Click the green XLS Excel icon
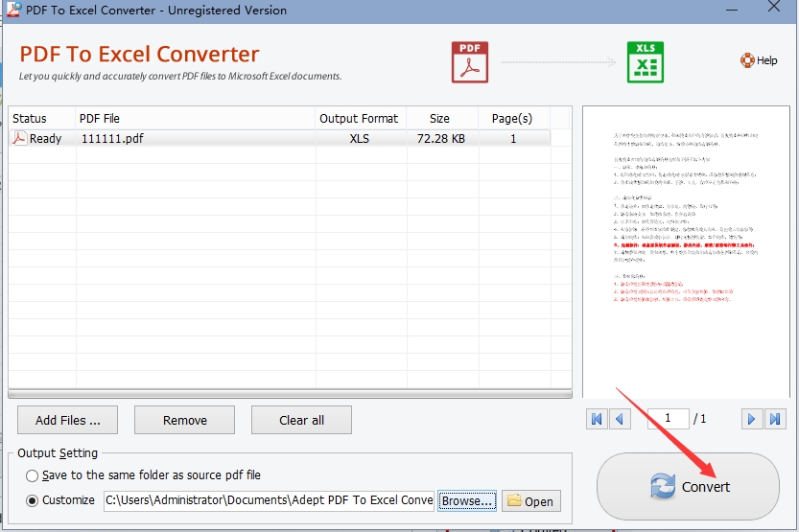 (x=646, y=62)
